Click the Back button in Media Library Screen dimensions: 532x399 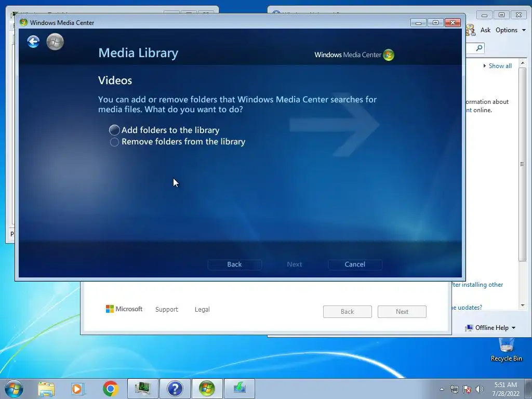pyautogui.click(x=234, y=264)
